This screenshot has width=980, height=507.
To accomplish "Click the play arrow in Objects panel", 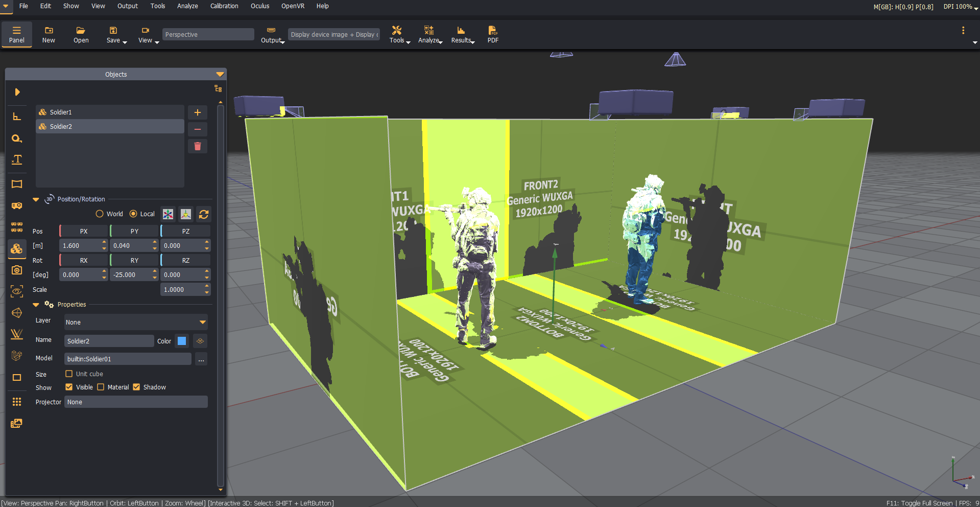I will (17, 92).
